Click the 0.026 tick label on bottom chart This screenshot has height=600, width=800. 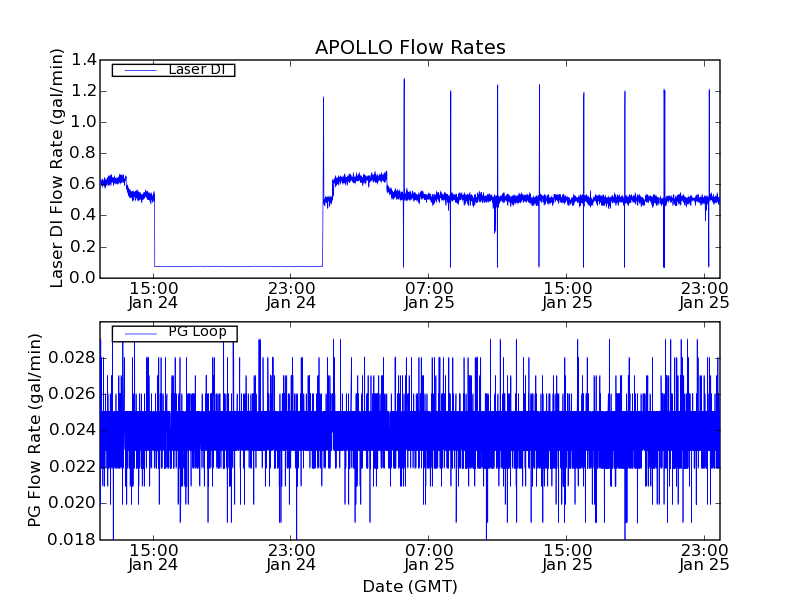[72, 394]
